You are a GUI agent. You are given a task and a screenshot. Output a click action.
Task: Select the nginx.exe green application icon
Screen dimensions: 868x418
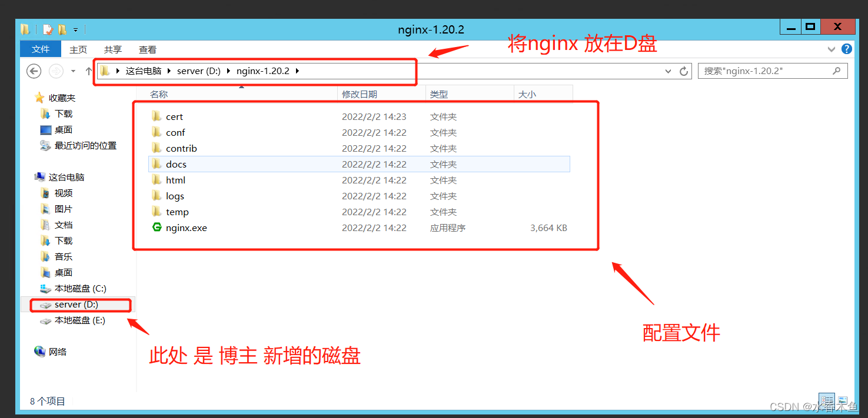[x=157, y=227]
